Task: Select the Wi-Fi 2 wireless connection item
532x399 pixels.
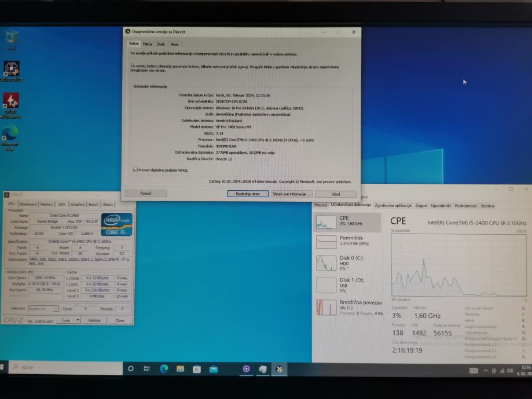Action: click(x=348, y=307)
